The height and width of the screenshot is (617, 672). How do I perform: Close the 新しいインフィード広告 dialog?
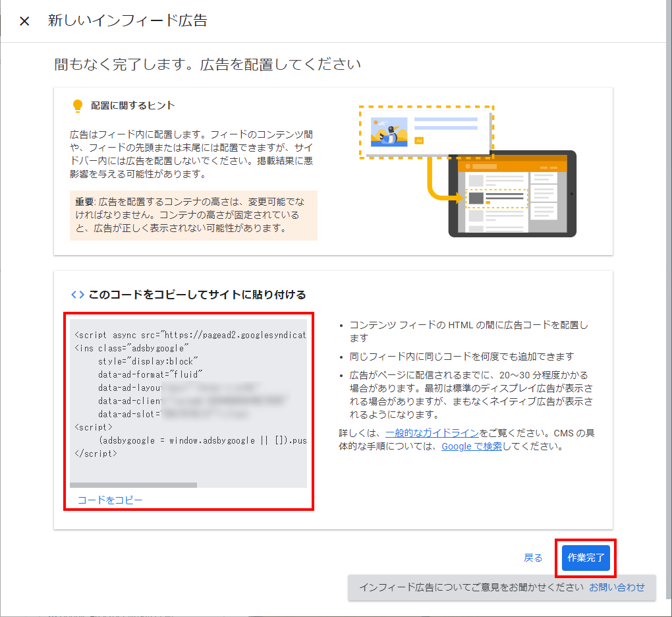pos(24,21)
